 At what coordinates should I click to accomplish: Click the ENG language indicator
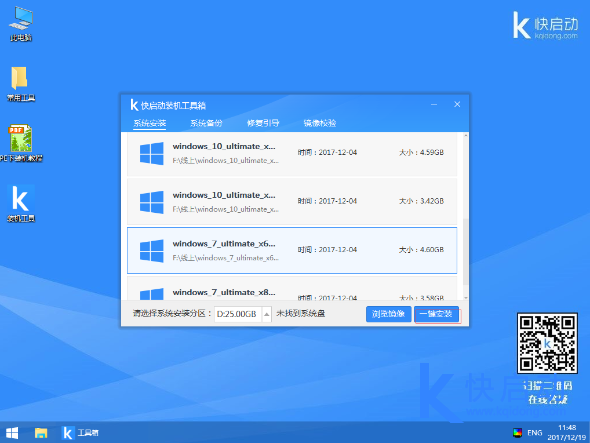535,433
